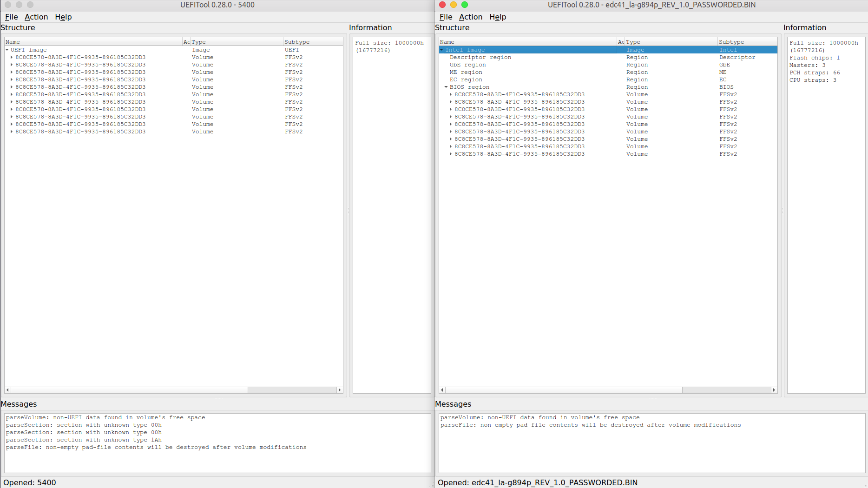Click 'Opened: 5400' status bar text
Image resolution: width=868 pixels, height=488 pixels.
click(30, 482)
